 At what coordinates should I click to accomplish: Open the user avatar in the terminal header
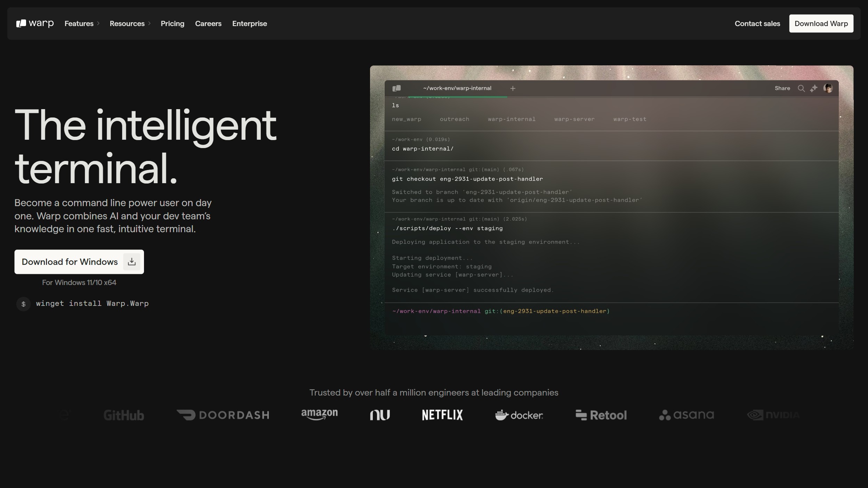point(828,88)
